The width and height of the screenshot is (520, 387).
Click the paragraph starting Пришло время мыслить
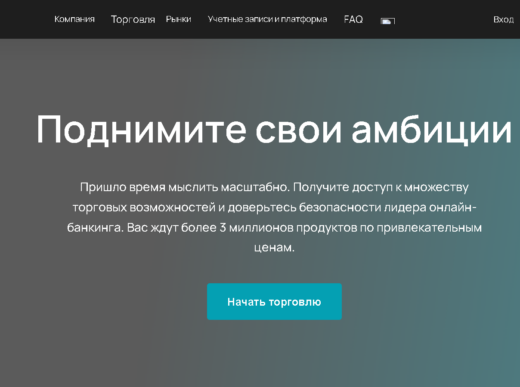point(274,217)
